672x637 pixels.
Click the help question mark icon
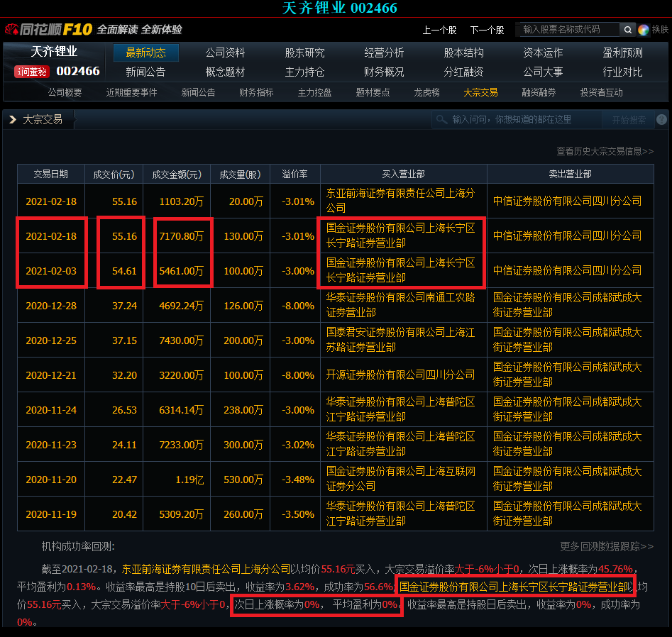point(661,119)
